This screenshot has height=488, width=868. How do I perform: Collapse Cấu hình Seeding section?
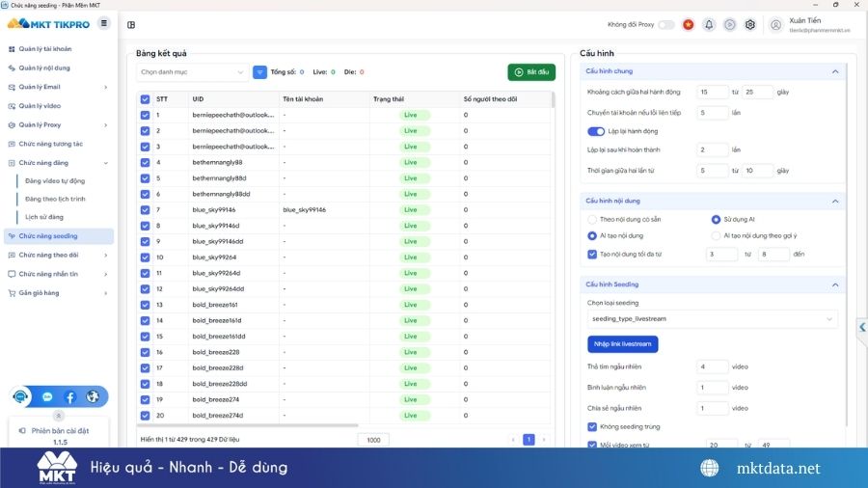pyautogui.click(x=835, y=285)
